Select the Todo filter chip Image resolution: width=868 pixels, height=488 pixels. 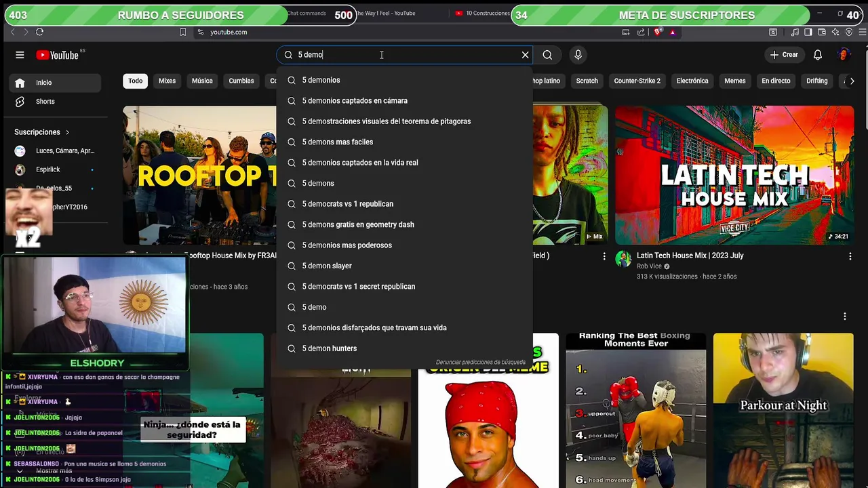pos(136,81)
